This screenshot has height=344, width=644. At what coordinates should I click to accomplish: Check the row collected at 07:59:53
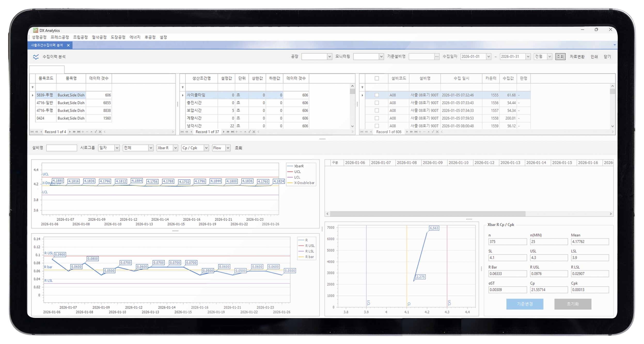coord(377,118)
